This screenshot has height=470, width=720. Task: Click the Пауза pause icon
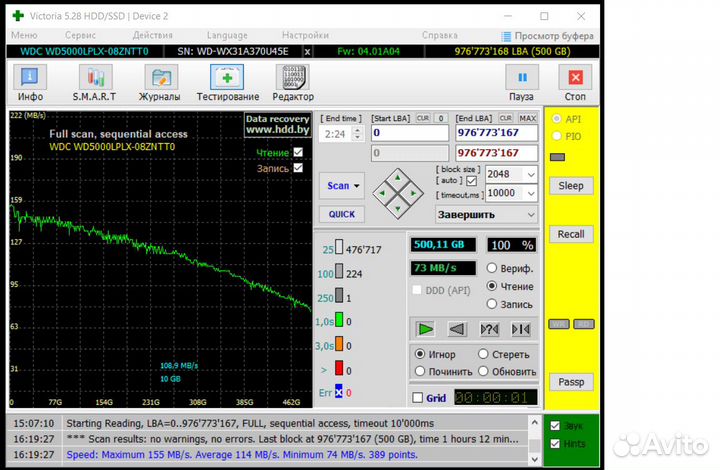pyautogui.click(x=522, y=77)
